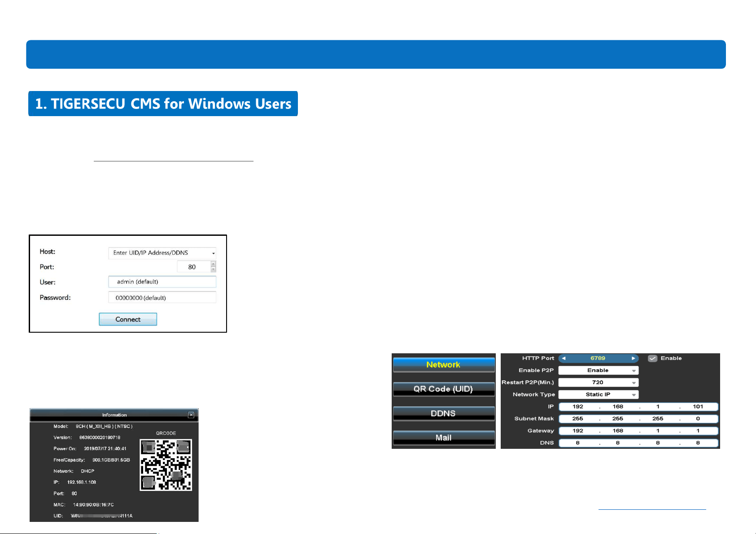Click the Connect button
Image resolution: width=756 pixels, height=534 pixels.
[128, 319]
